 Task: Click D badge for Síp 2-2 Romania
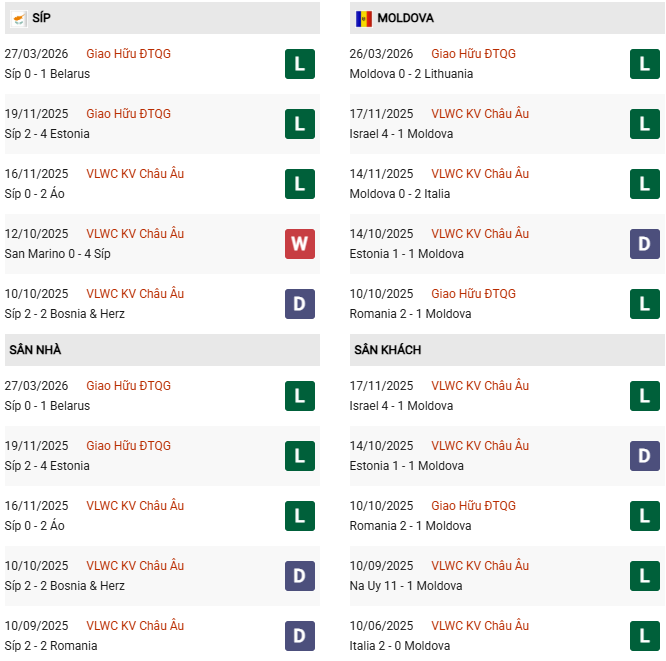pyautogui.click(x=299, y=635)
